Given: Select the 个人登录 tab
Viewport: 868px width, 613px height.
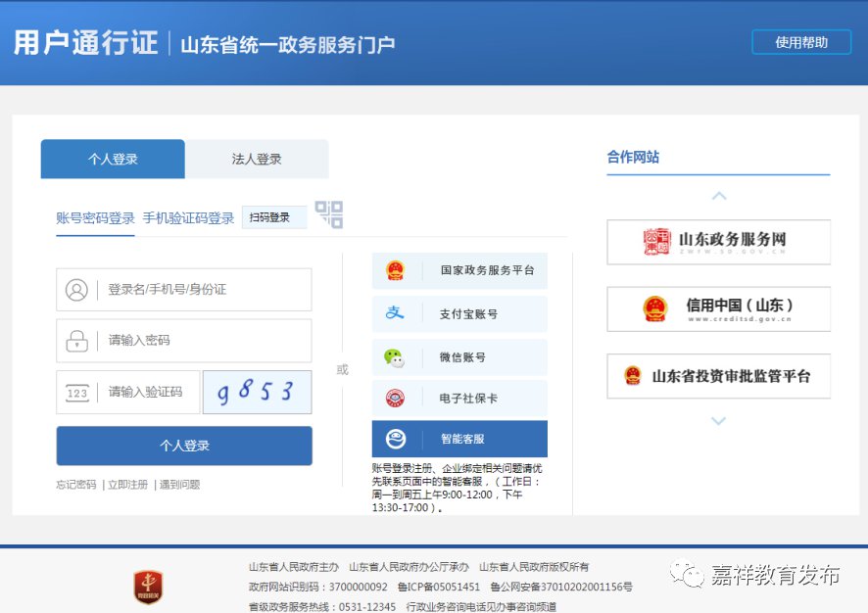Looking at the screenshot, I should 113,159.
